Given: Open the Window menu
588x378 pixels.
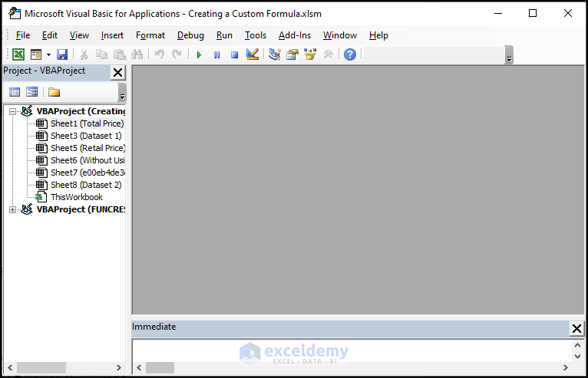Looking at the screenshot, I should (340, 35).
